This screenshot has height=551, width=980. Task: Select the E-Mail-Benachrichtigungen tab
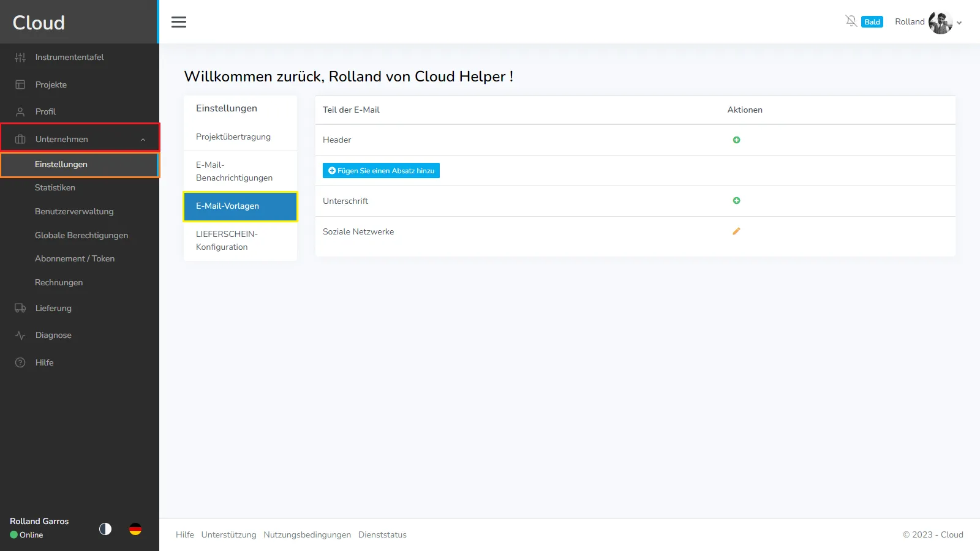(x=234, y=171)
